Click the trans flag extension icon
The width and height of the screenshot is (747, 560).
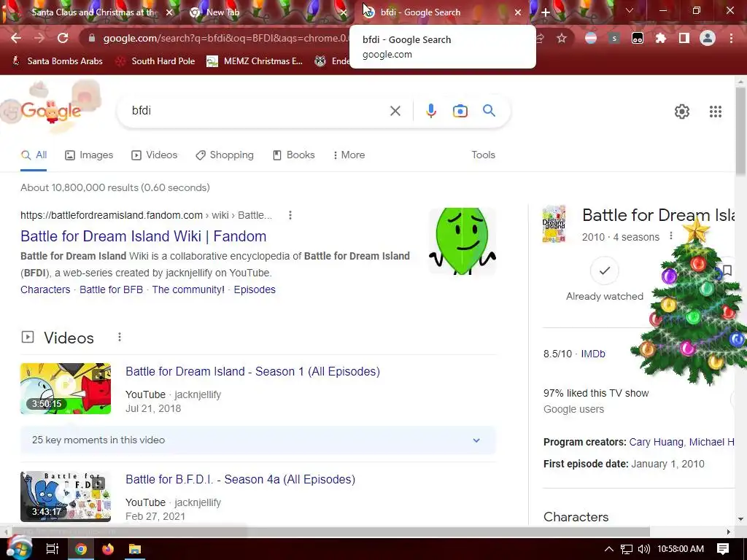(x=591, y=38)
